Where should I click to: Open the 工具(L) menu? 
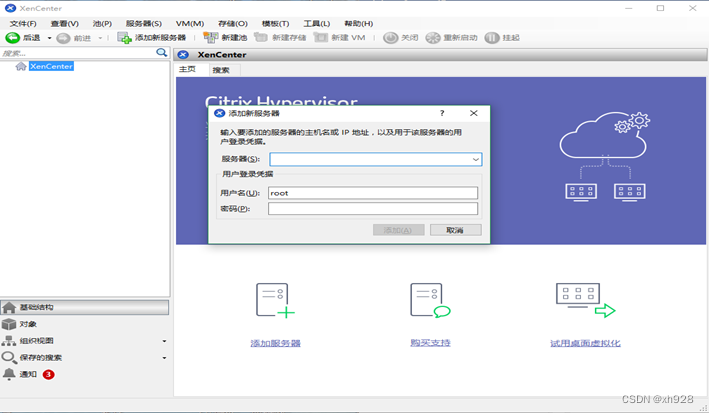(317, 24)
